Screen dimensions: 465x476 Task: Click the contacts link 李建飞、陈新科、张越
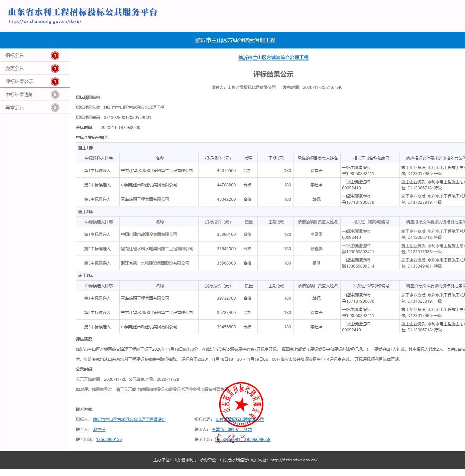(x=232, y=430)
